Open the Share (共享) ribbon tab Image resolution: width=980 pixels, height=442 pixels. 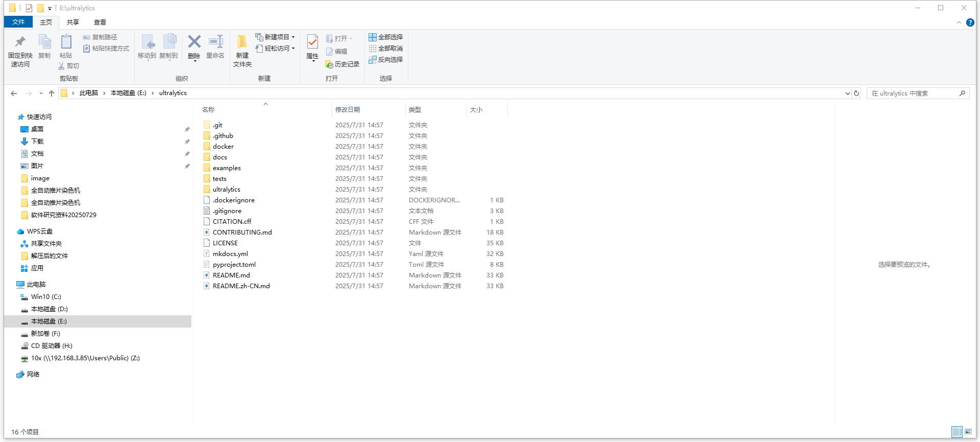(x=73, y=22)
